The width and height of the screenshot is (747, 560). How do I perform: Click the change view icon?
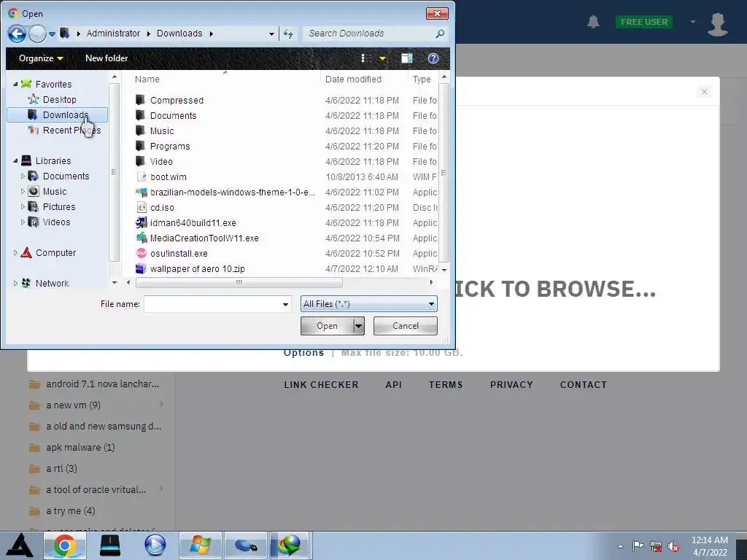coord(366,58)
